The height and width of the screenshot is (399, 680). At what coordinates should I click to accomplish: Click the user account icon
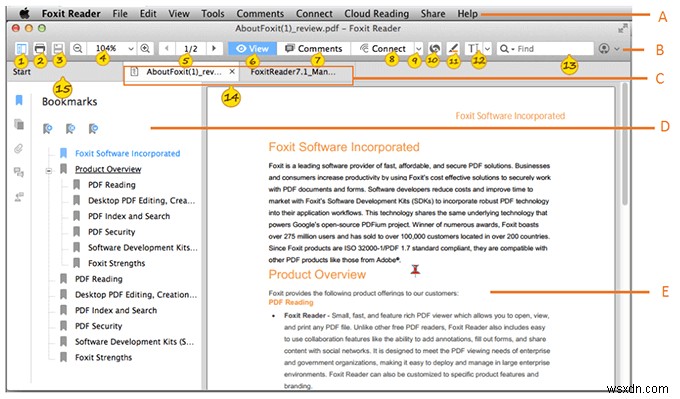604,49
